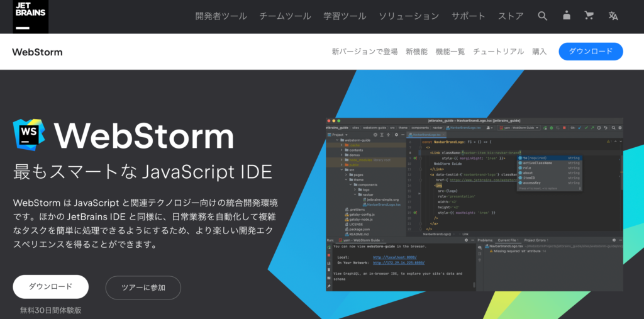Click the Git commit green checkmark icon
The image size is (644, 319).
586,128
